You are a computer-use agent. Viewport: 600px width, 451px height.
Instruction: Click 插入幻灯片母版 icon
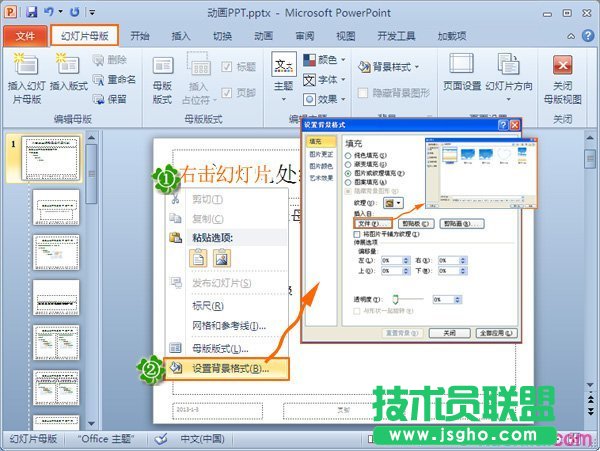click(26, 65)
